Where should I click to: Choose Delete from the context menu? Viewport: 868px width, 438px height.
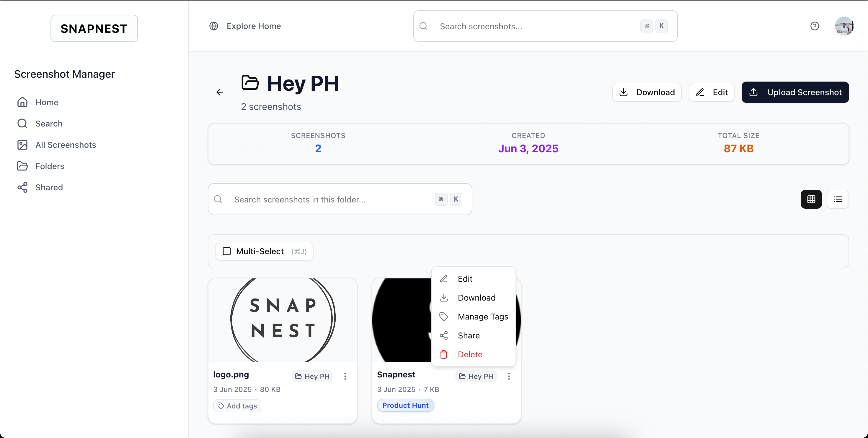(x=470, y=354)
